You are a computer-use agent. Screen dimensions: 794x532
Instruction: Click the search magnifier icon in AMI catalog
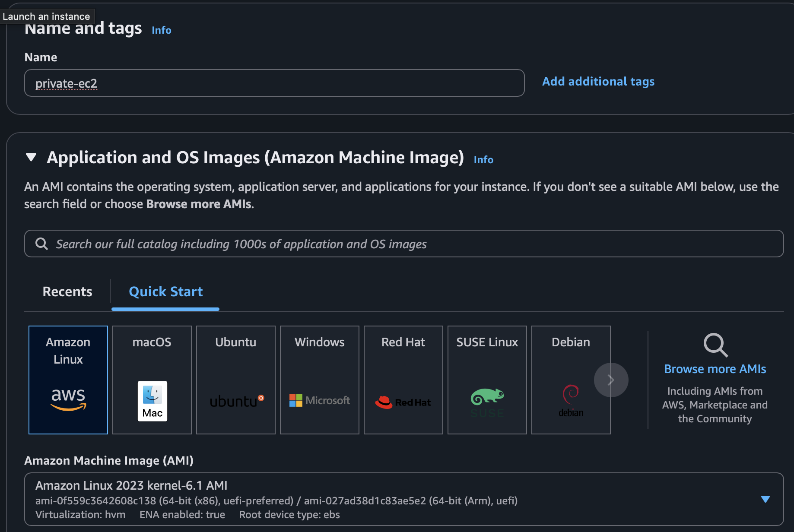[x=42, y=244]
